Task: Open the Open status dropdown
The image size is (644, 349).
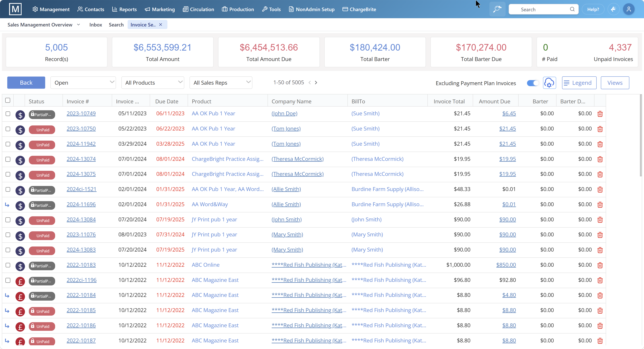Action: click(x=83, y=82)
